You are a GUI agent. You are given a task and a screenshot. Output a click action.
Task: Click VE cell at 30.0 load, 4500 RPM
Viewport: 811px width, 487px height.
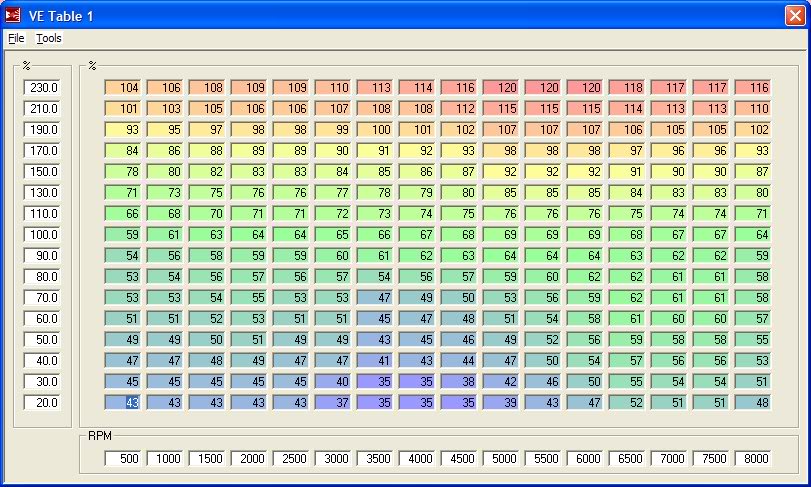pos(460,381)
